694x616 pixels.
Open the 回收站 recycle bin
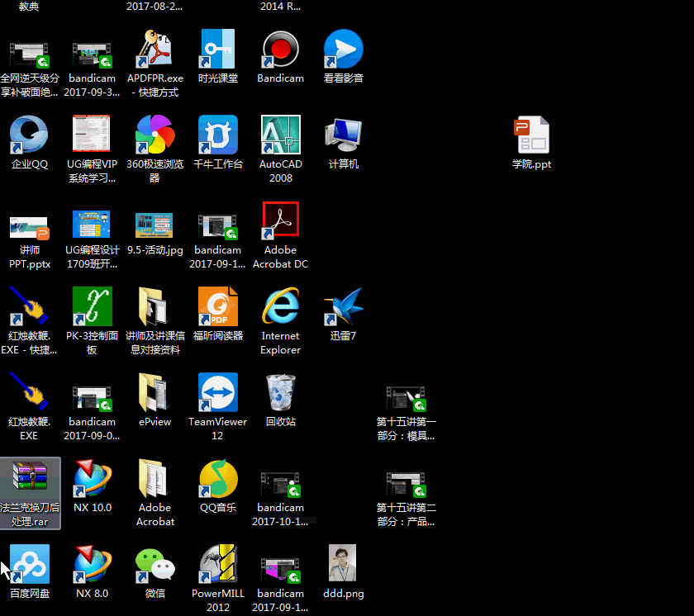[x=281, y=400]
